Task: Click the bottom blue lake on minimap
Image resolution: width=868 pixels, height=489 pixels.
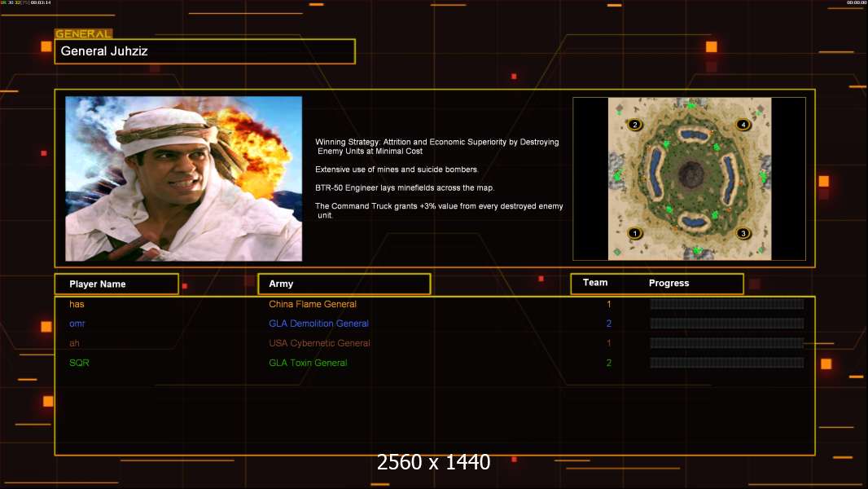Action: coord(692,222)
